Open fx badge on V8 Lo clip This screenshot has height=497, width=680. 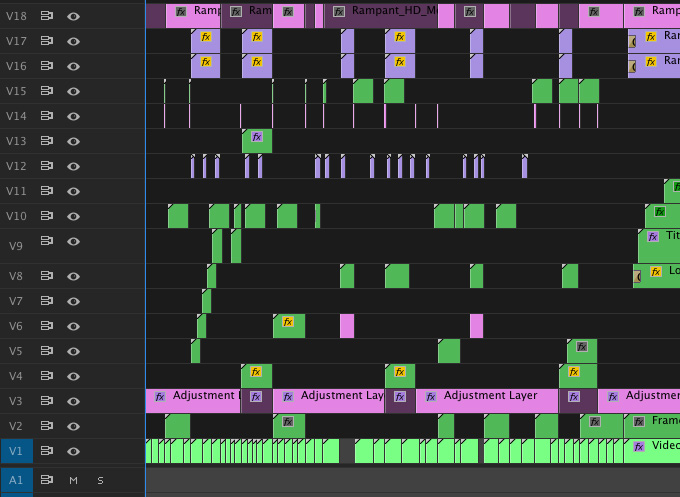point(656,271)
